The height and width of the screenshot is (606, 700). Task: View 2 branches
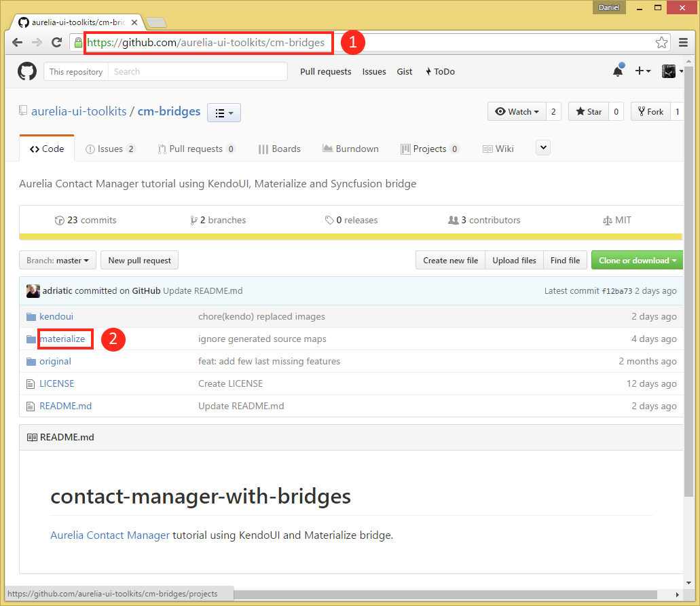[218, 220]
